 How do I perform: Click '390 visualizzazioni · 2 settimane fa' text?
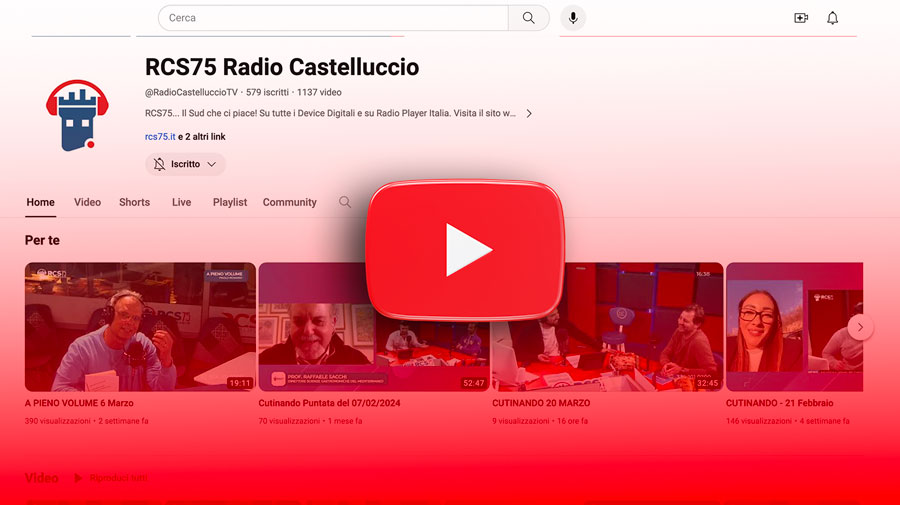click(x=87, y=421)
